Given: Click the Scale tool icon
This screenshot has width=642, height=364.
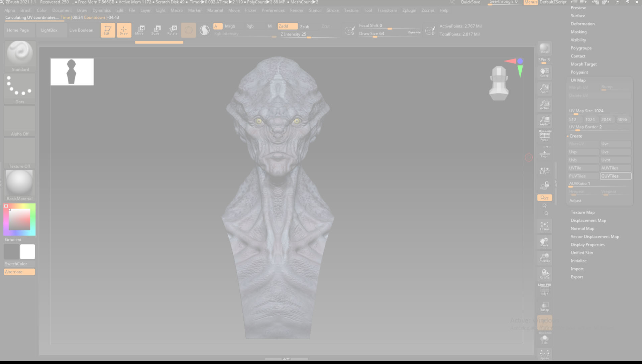Looking at the screenshot, I should pos(156,30).
